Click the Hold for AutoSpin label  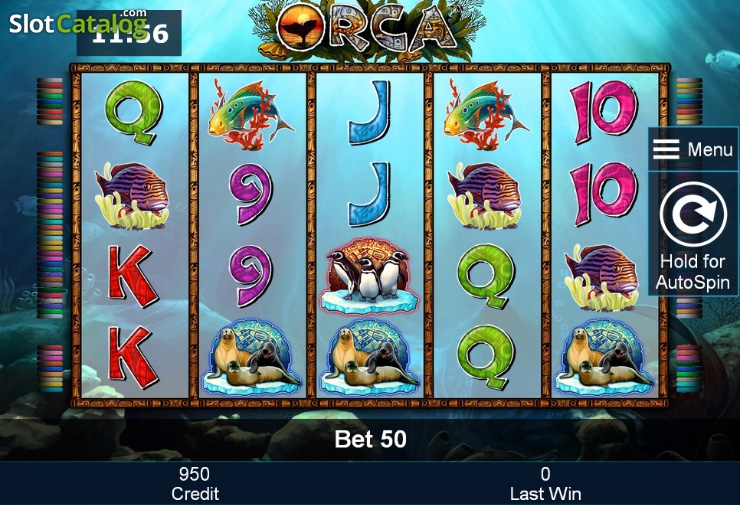coord(692,272)
